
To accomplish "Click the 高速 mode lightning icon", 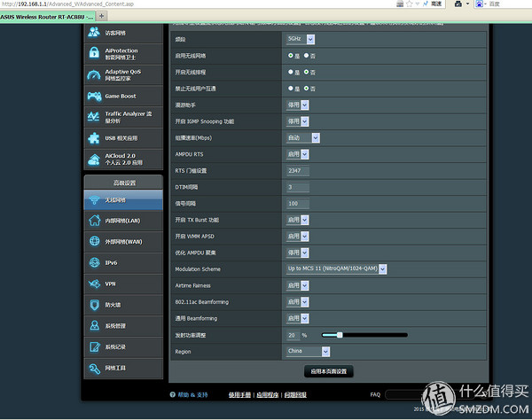I will coord(426,4).
